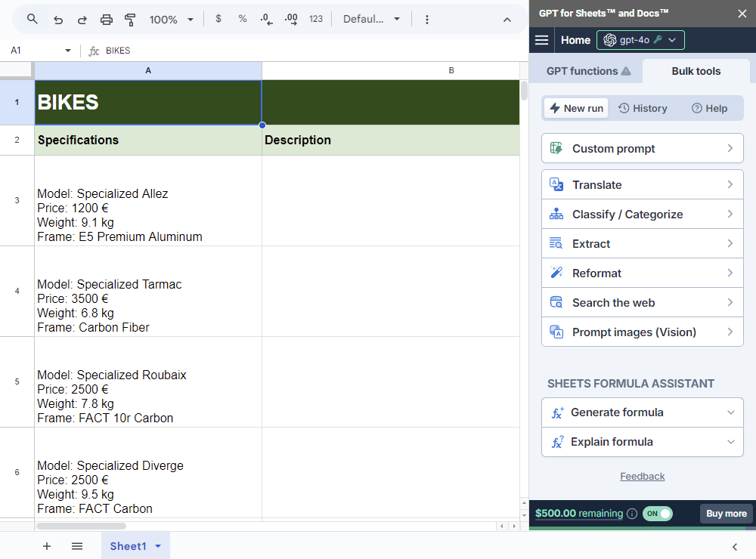Switch to the GPT functions tab
The width and height of the screenshot is (756, 559).
click(x=588, y=71)
